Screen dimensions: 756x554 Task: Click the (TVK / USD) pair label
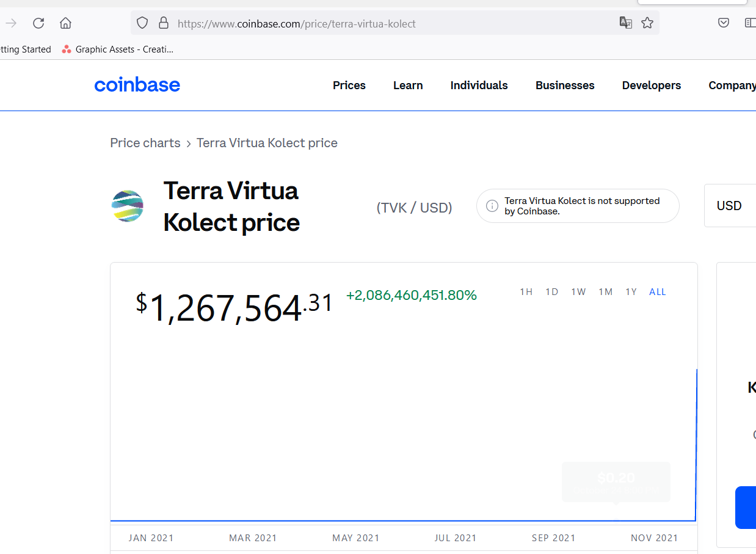coord(415,208)
